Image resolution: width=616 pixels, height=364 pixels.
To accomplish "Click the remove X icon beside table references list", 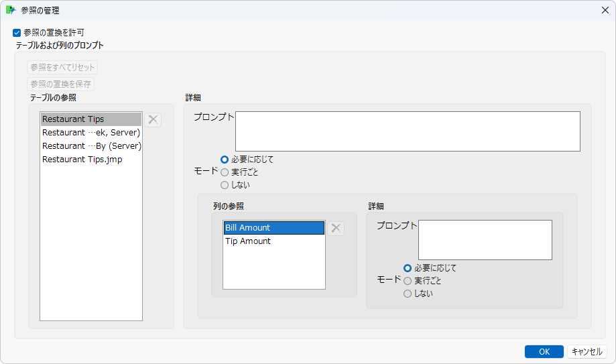I will [x=153, y=119].
